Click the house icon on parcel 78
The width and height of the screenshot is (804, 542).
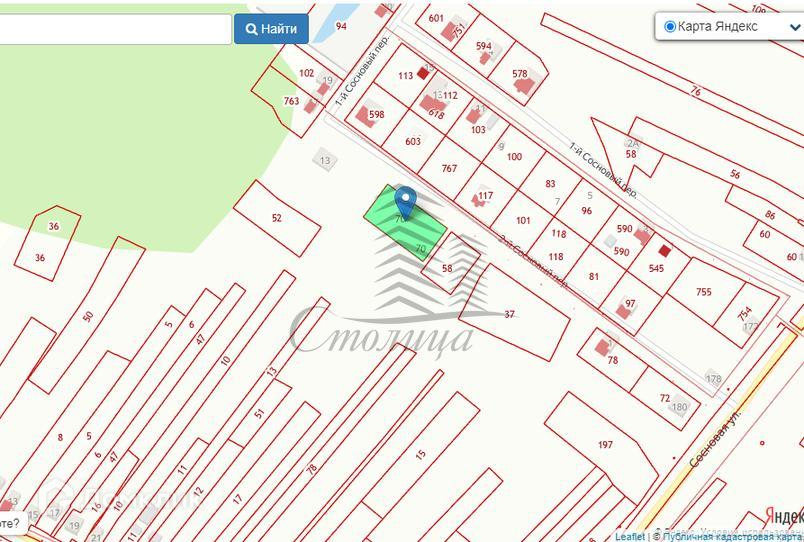[x=602, y=347]
